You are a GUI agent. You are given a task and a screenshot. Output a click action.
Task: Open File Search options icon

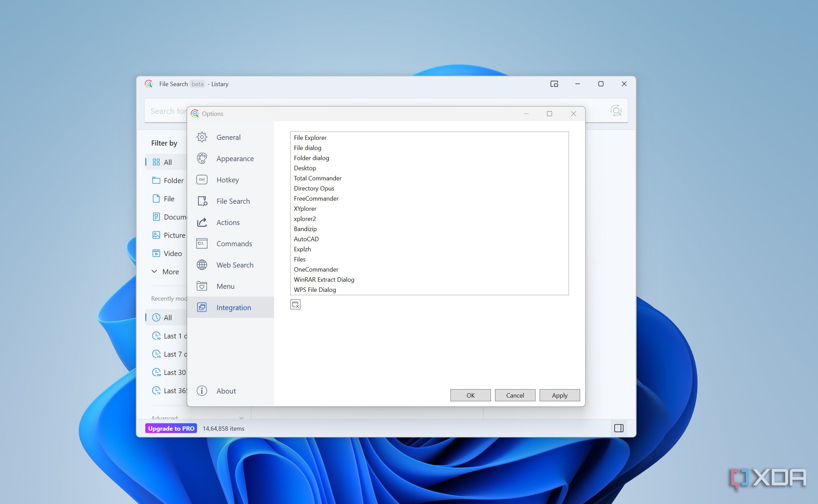click(202, 201)
